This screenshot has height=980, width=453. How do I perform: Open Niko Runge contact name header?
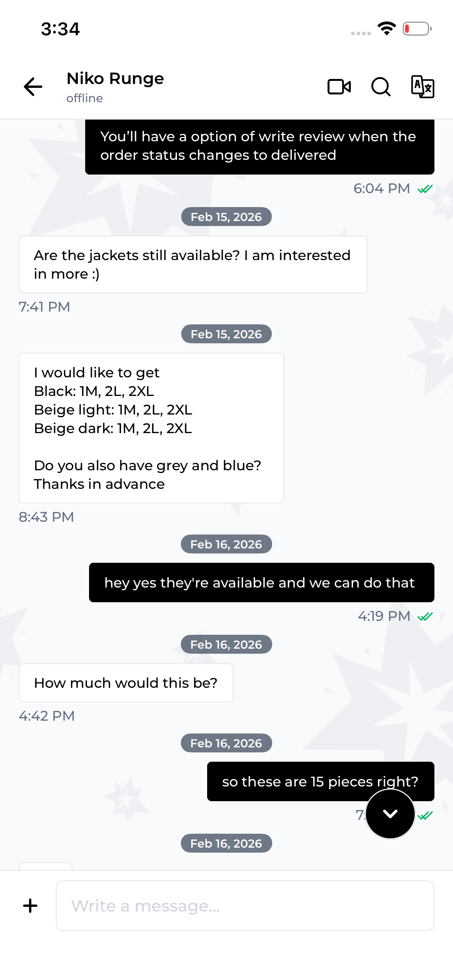115,79
